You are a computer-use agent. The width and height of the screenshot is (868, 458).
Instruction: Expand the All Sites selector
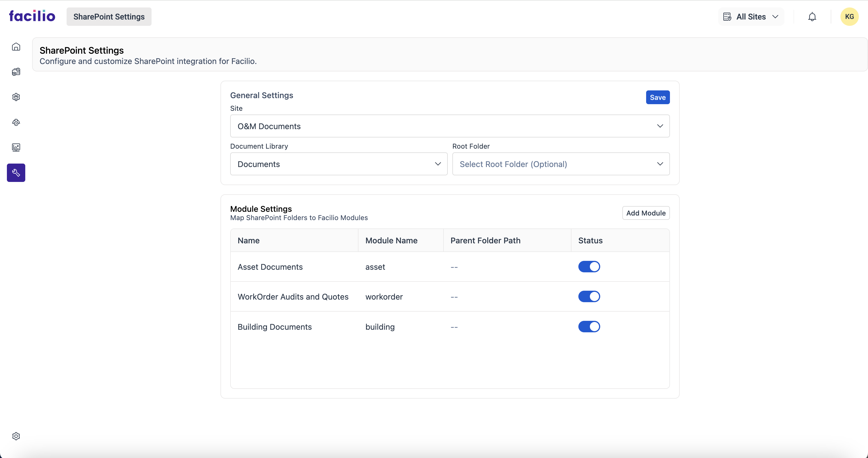click(x=751, y=17)
